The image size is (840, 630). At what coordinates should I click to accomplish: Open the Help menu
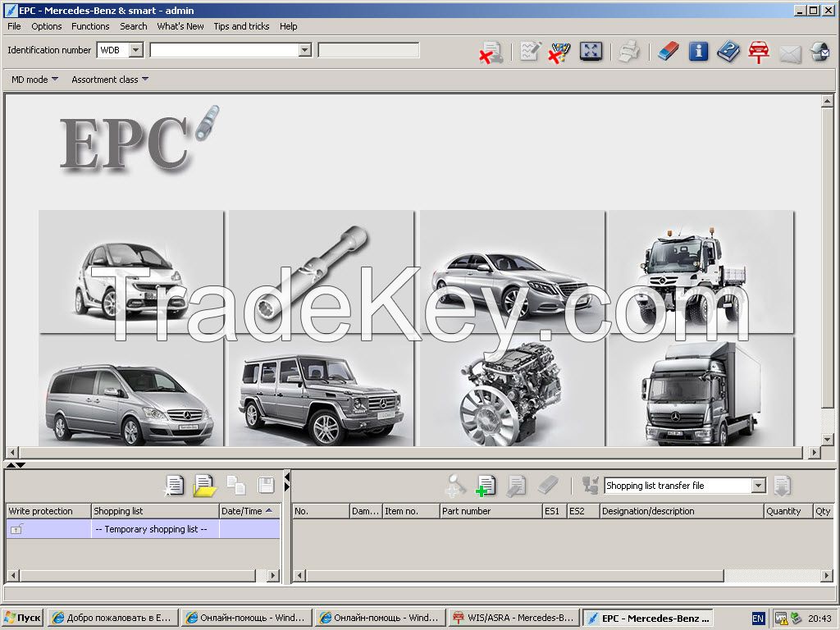[x=288, y=26]
